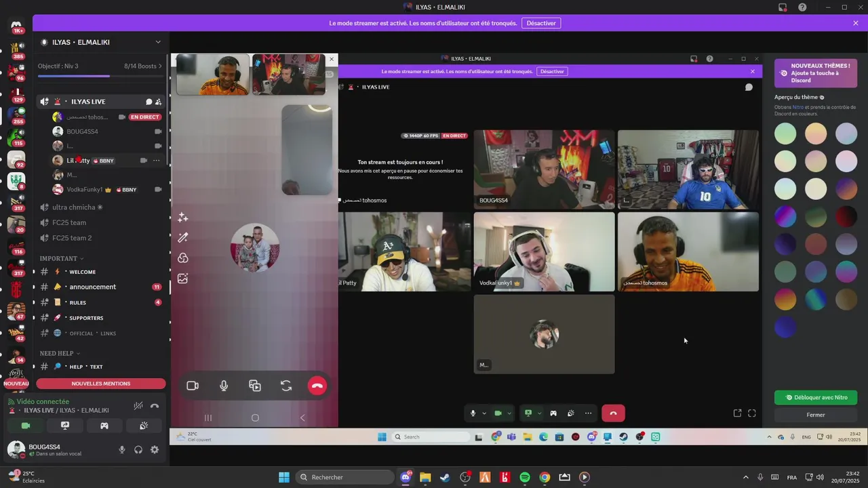Screen dimensions: 868x488
Task: Pop out call window icon
Action: click(738, 413)
